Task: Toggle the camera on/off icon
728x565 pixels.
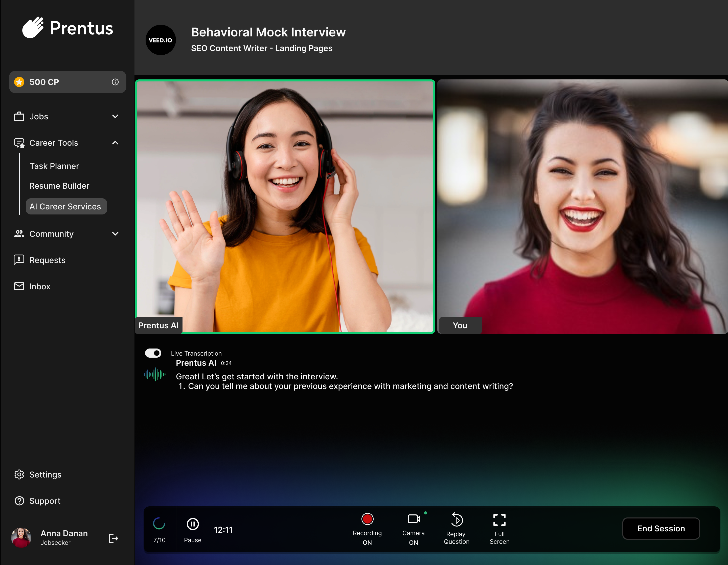Action: pyautogui.click(x=414, y=519)
